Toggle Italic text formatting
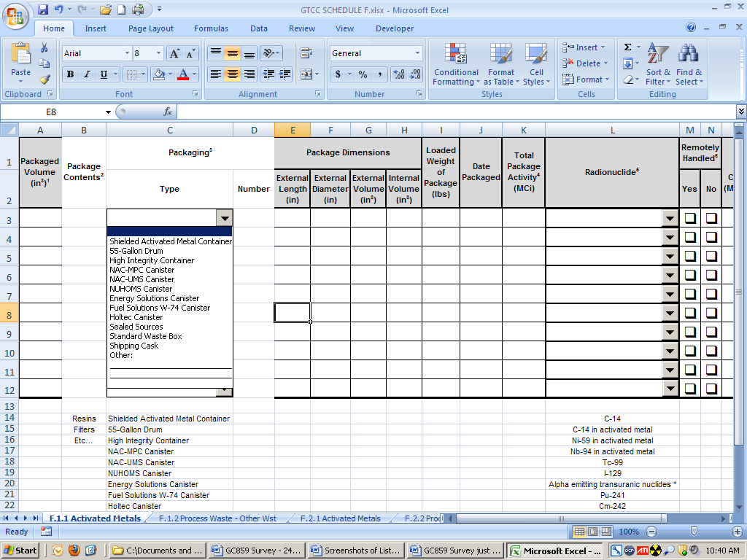747x560 pixels. click(x=87, y=74)
